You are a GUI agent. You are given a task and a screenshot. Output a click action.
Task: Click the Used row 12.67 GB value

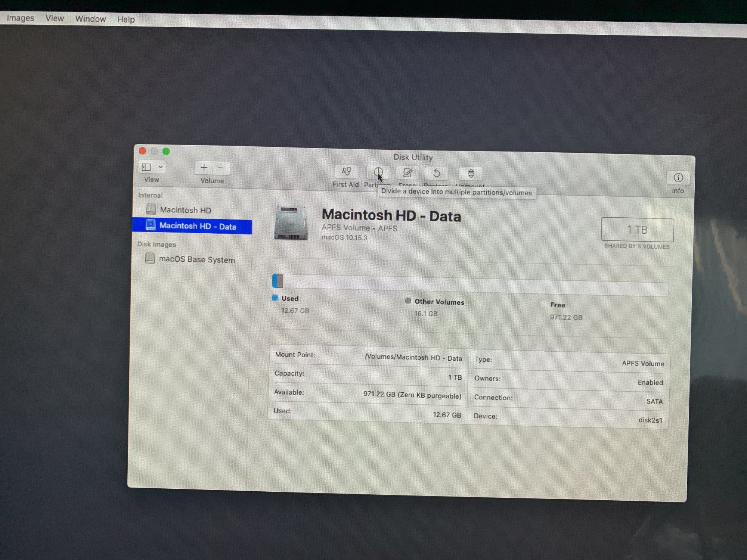click(447, 415)
